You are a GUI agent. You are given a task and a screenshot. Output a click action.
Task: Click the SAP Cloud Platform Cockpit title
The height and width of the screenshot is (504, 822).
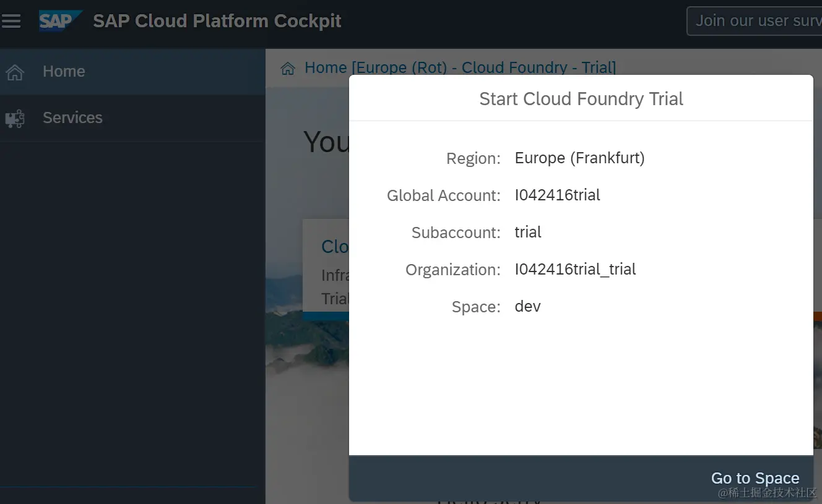click(217, 21)
